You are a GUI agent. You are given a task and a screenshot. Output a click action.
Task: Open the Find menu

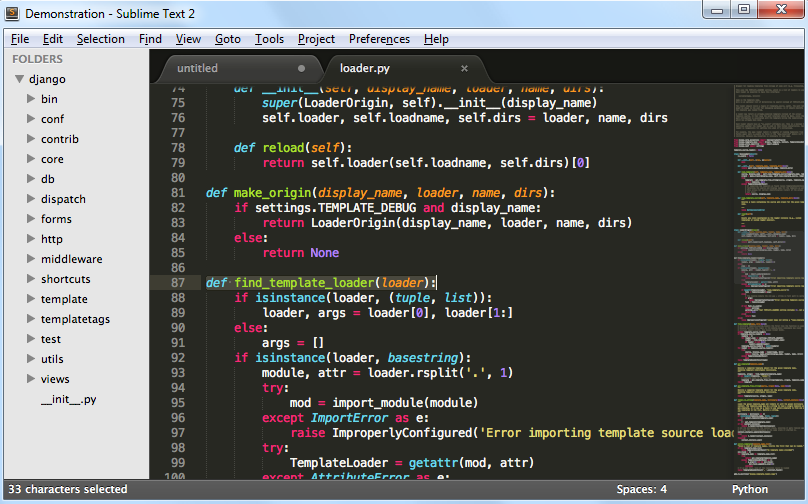(x=150, y=39)
